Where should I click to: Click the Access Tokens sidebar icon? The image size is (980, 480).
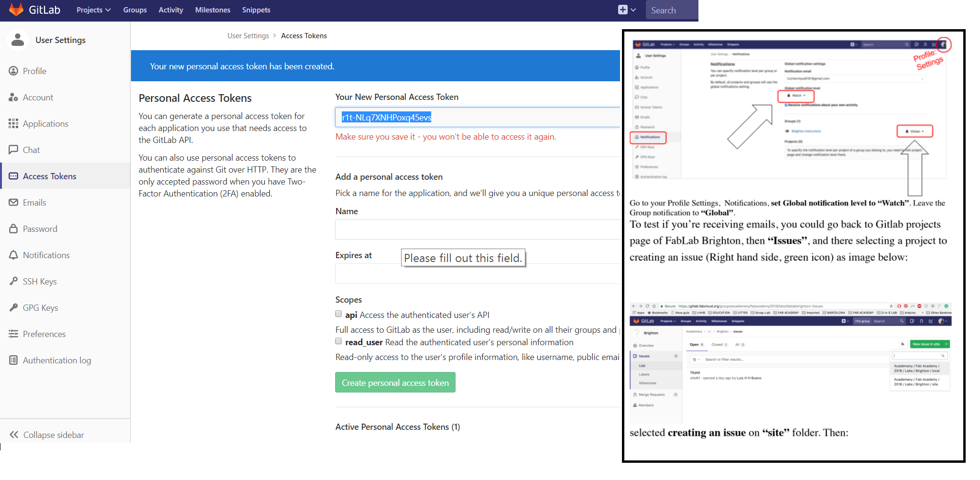point(13,176)
